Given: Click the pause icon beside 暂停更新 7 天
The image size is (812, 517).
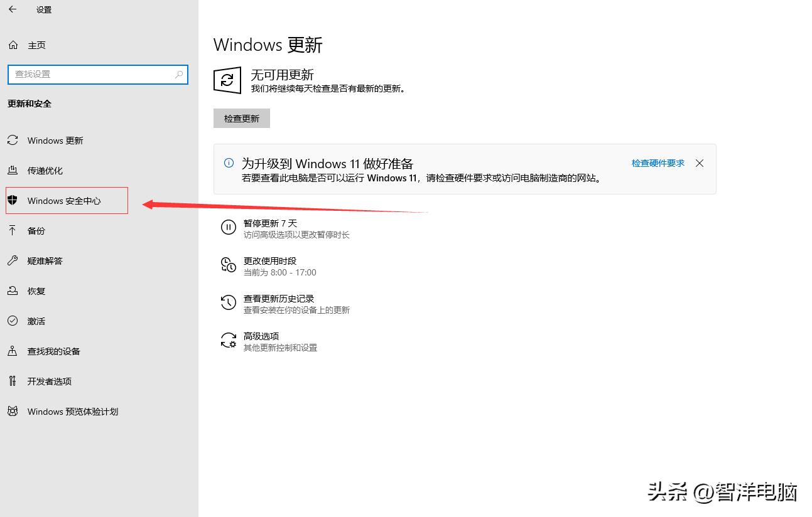Looking at the screenshot, I should point(228,227).
